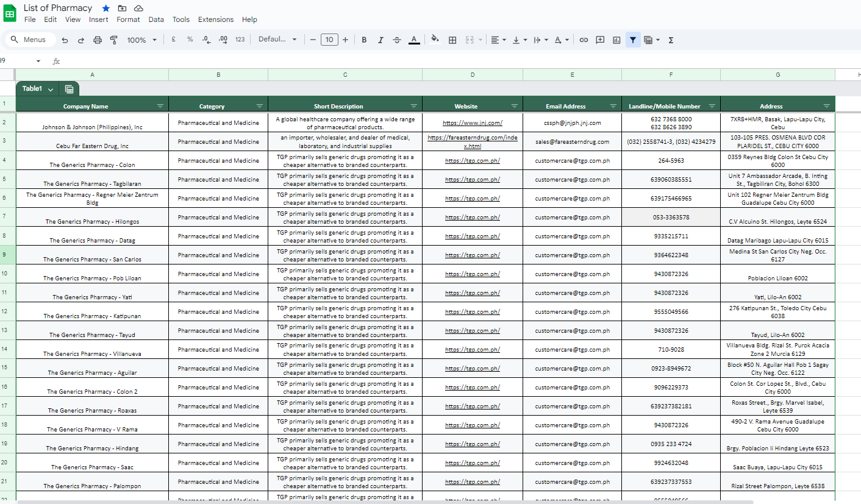Open the Short Description column filter
The image size is (861, 504).
[x=414, y=106]
